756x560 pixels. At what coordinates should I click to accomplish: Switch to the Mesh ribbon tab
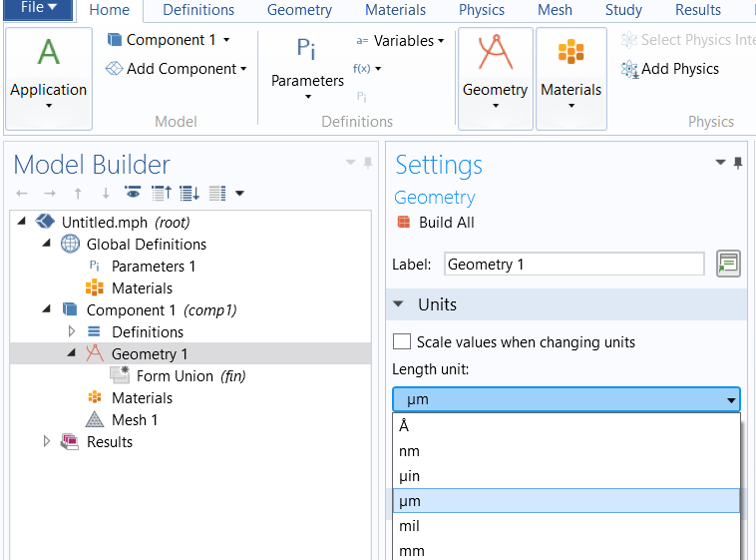coord(555,10)
